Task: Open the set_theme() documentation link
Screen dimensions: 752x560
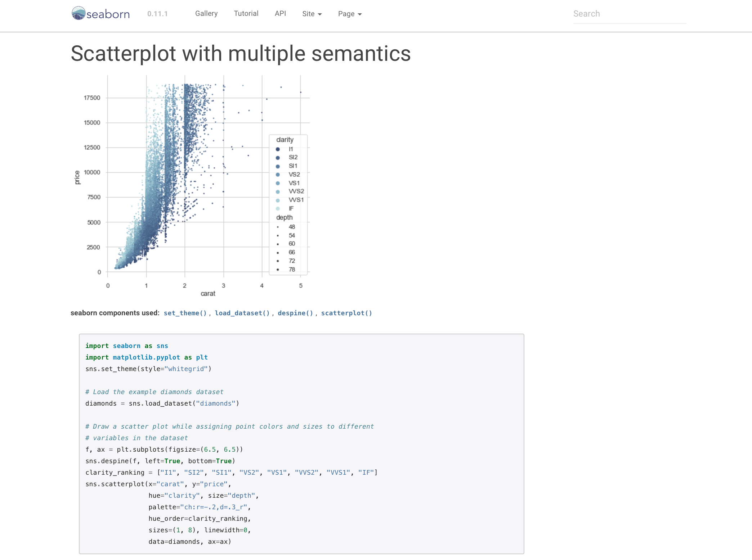Action: tap(185, 313)
